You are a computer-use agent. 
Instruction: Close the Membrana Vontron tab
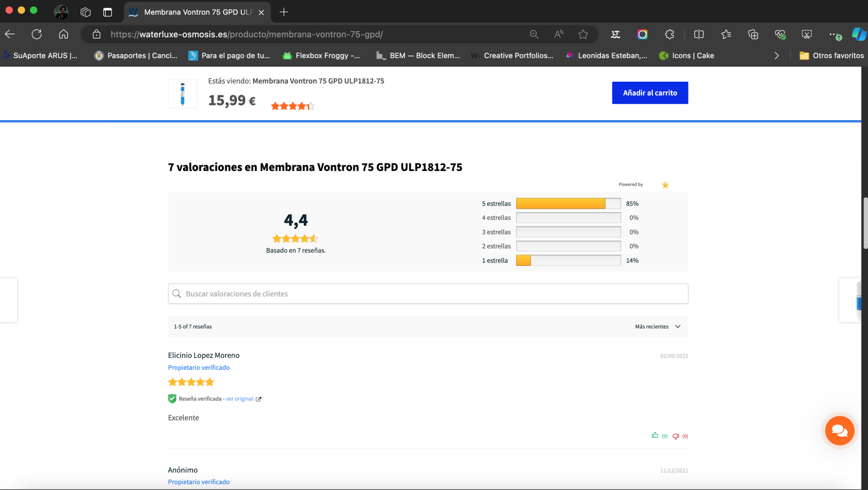click(x=261, y=12)
